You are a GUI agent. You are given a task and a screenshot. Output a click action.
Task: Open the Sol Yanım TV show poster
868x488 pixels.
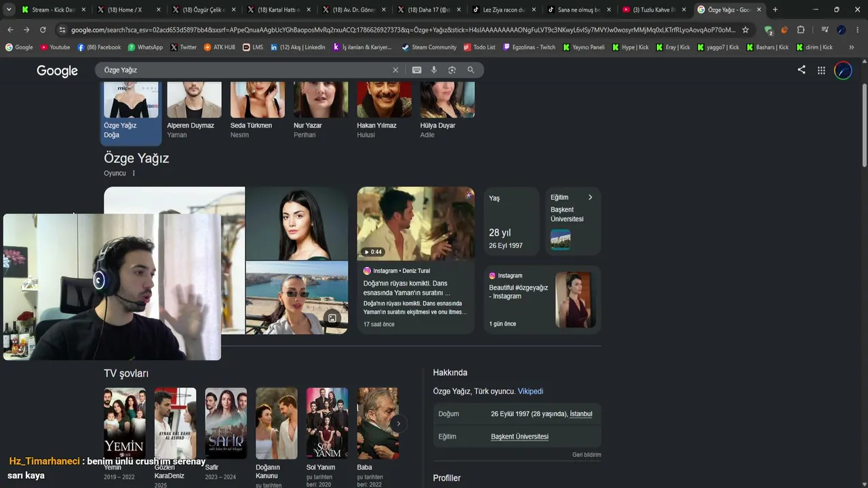point(327,424)
